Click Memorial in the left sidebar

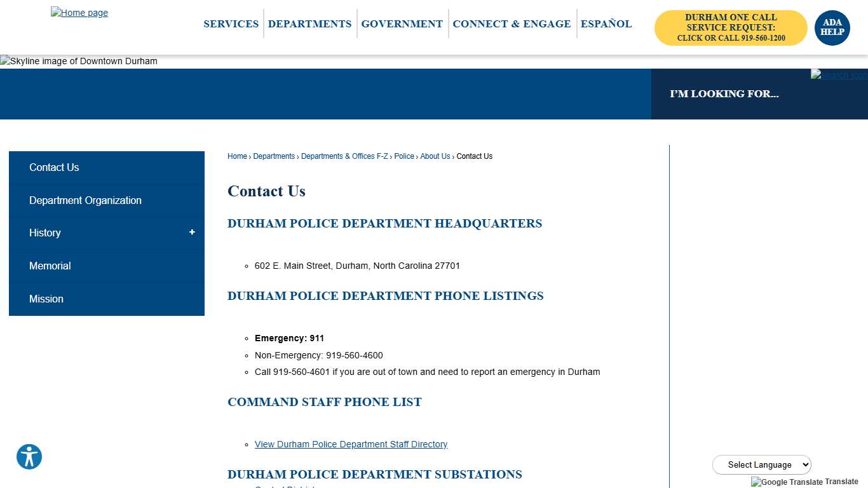50,266
